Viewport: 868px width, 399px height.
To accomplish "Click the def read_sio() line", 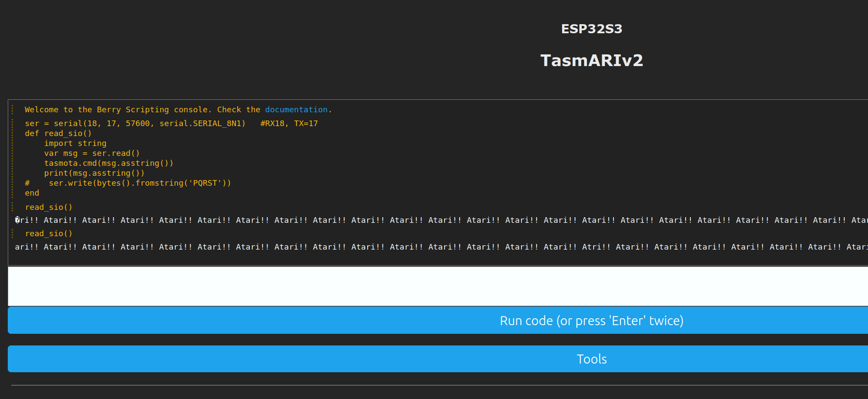I will [x=58, y=133].
